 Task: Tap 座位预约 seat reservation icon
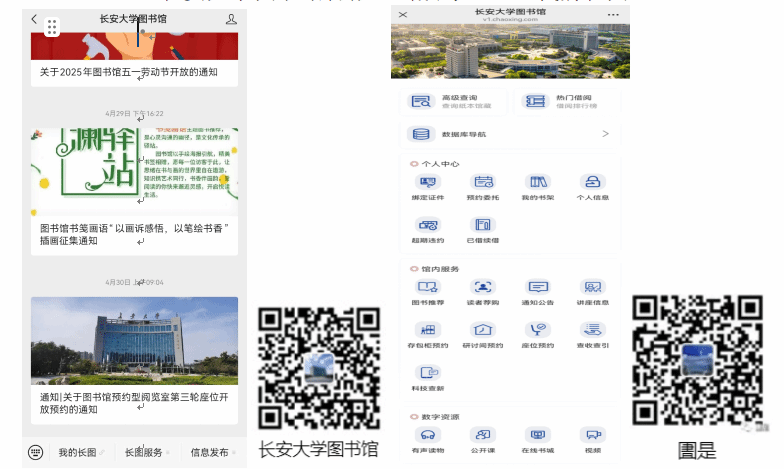click(538, 330)
